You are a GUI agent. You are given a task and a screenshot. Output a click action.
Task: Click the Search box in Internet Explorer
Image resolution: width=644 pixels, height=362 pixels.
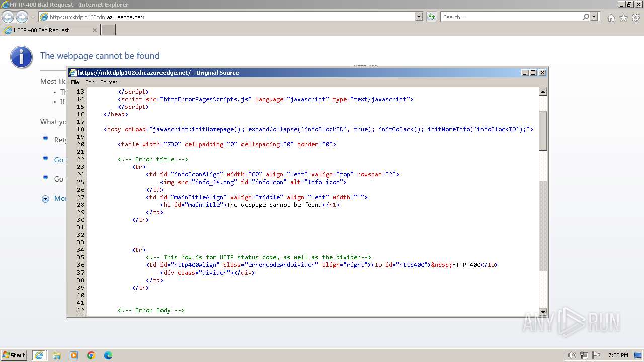[x=511, y=17]
